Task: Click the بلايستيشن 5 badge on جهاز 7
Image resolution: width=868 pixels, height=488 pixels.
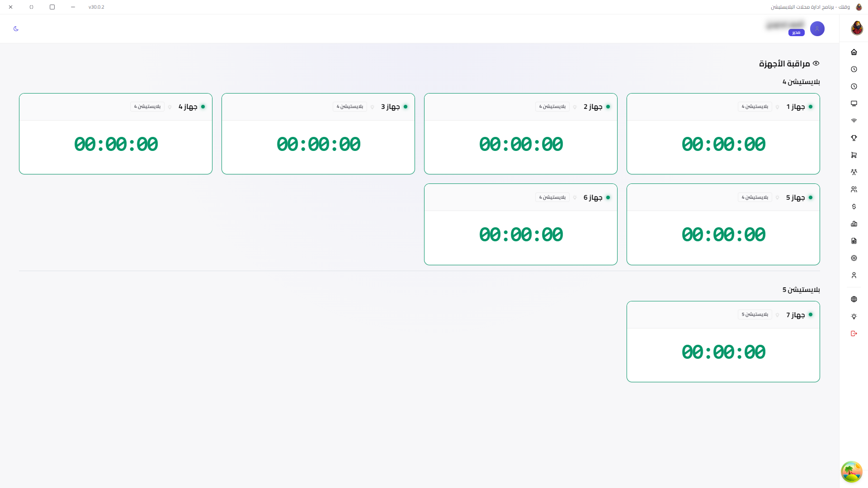Action: [x=755, y=314]
